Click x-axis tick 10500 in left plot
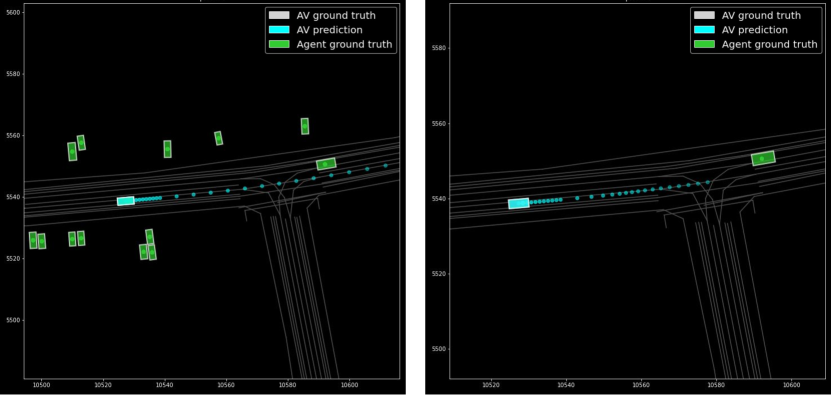Screen dimensions: 831x406 (x=41, y=385)
